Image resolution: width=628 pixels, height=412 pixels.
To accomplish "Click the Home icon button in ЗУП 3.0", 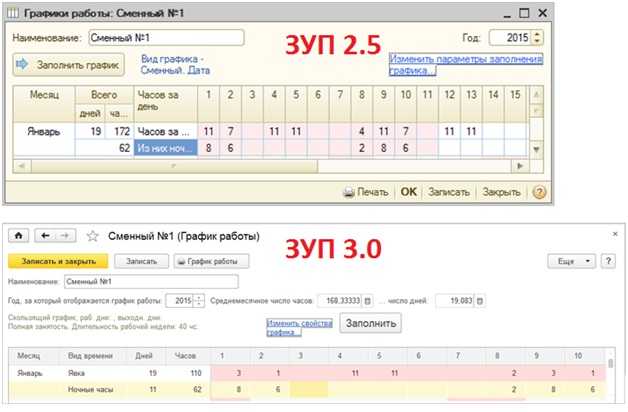I will [18, 236].
